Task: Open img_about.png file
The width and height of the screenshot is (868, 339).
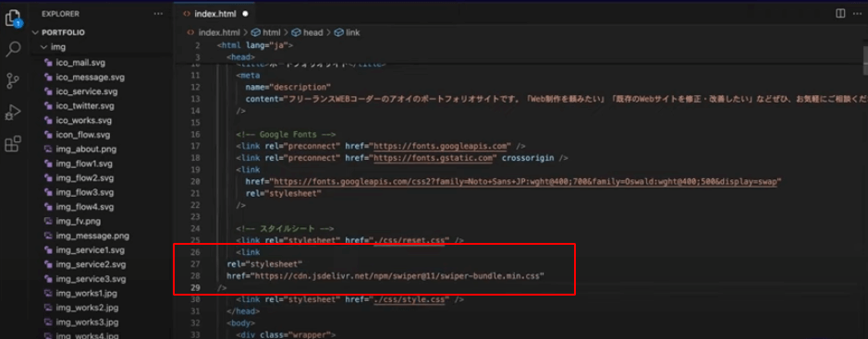Action: (x=86, y=149)
